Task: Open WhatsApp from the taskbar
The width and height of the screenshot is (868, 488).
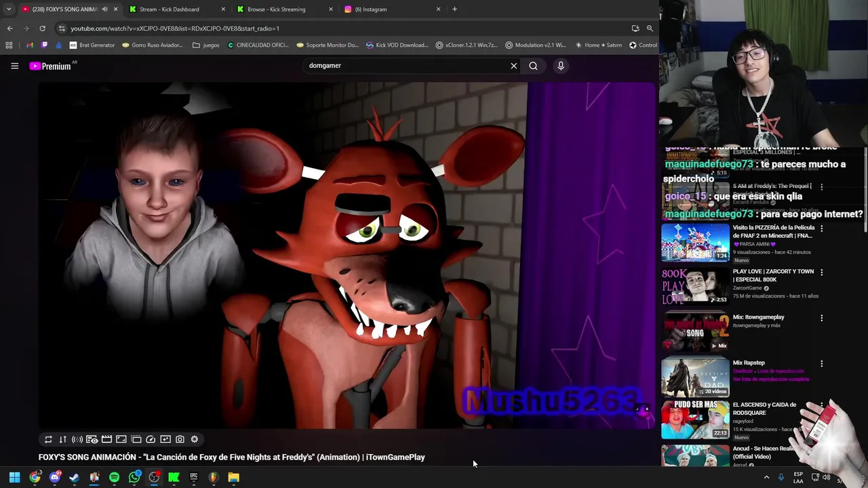Action: click(134, 477)
